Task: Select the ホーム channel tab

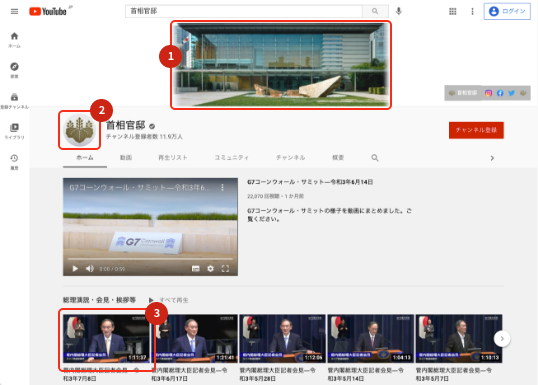Action: 85,158
